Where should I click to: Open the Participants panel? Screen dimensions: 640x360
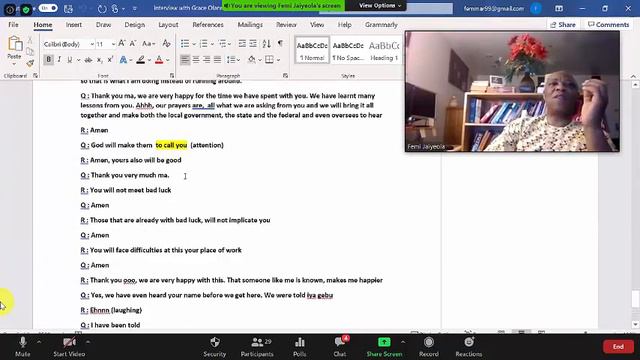pyautogui.click(x=257, y=347)
